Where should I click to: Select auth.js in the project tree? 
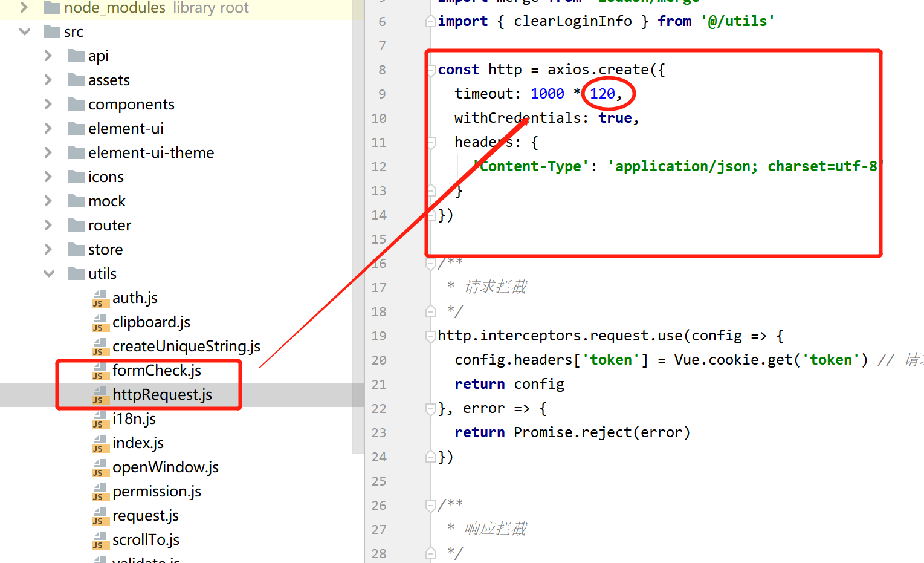coord(135,298)
